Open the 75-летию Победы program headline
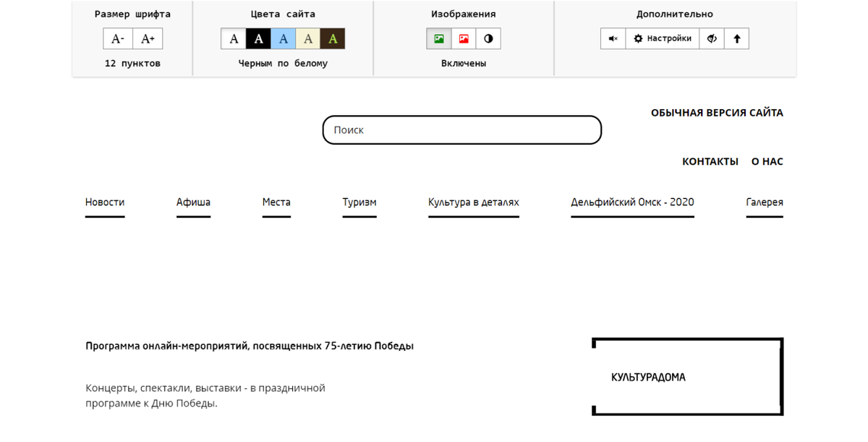Viewport: 868px width, 442px height. click(250, 346)
